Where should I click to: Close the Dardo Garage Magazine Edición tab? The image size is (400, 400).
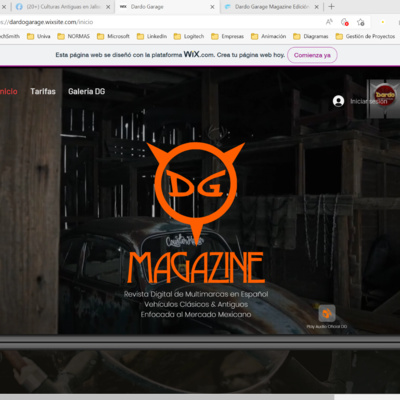(317, 7)
